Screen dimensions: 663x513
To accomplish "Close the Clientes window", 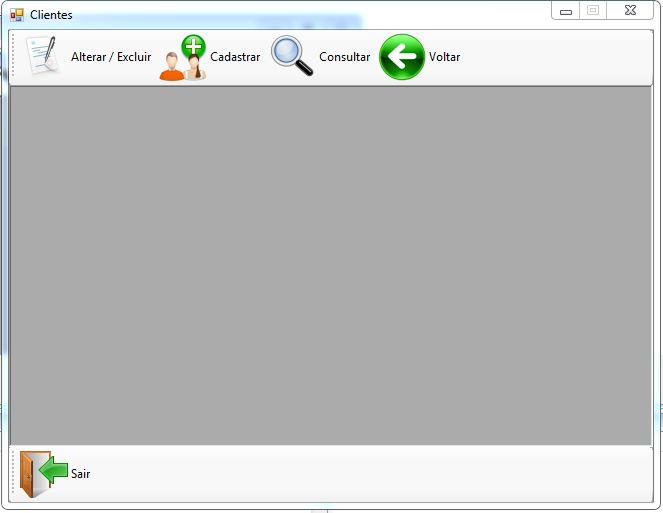I will [629, 11].
